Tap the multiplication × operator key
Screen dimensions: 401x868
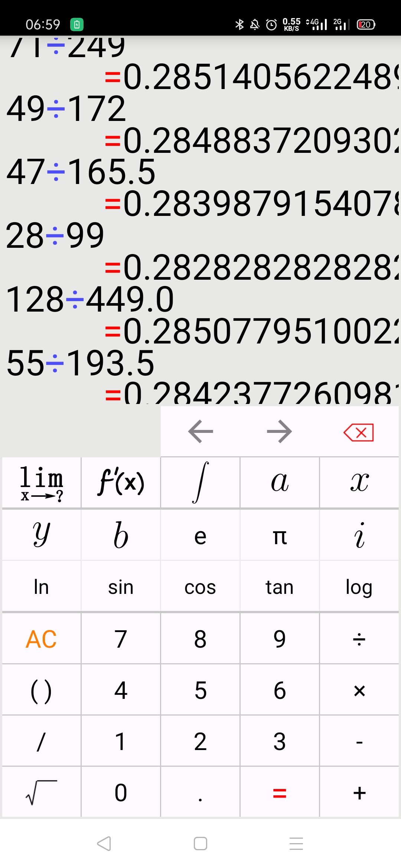[x=359, y=690]
